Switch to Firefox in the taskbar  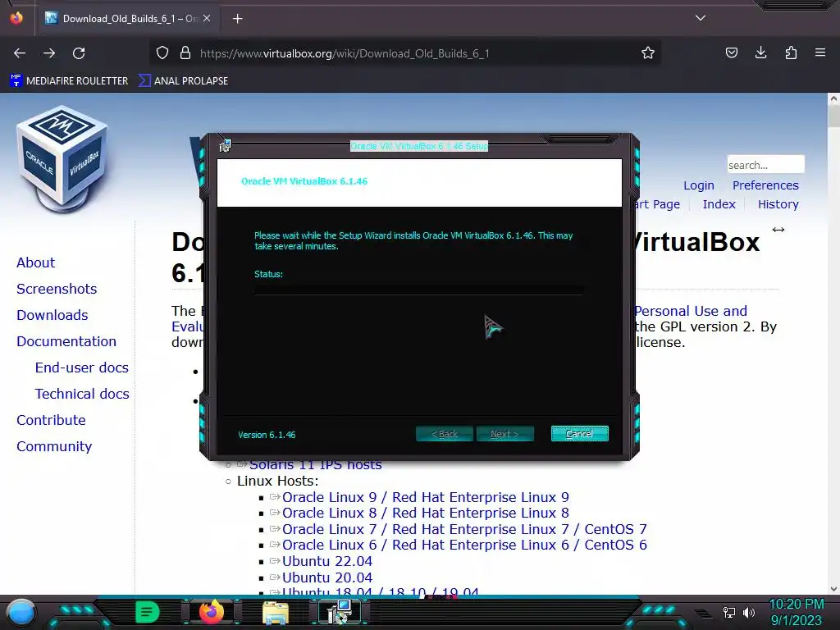tap(212, 612)
